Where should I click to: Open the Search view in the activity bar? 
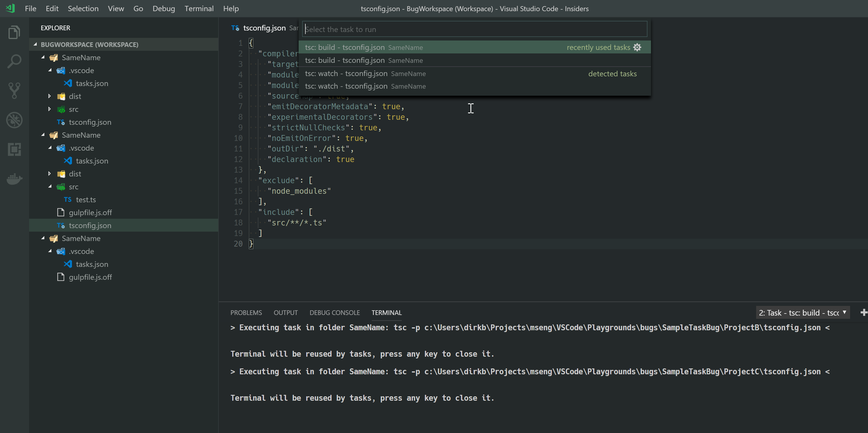click(14, 61)
